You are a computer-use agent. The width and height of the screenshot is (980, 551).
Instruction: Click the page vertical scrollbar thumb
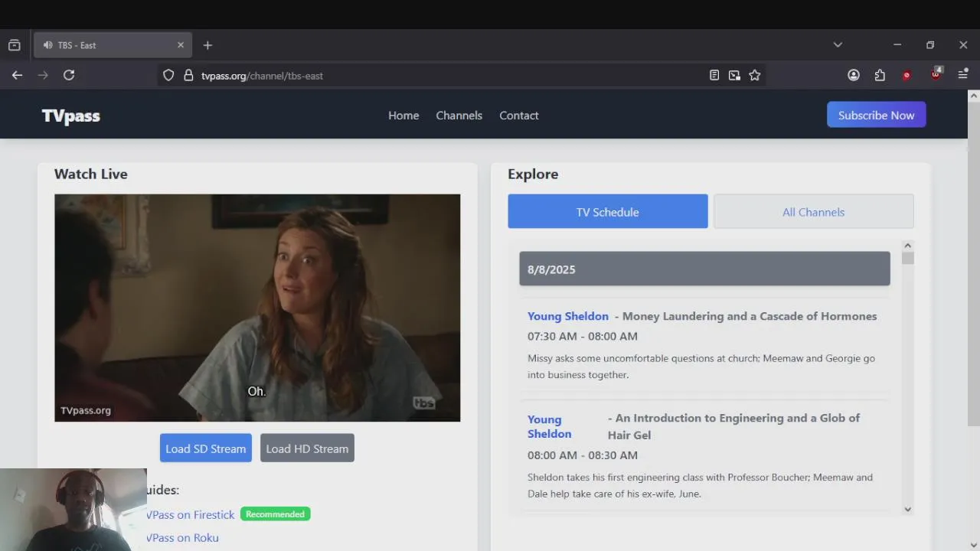pyautogui.click(x=973, y=264)
